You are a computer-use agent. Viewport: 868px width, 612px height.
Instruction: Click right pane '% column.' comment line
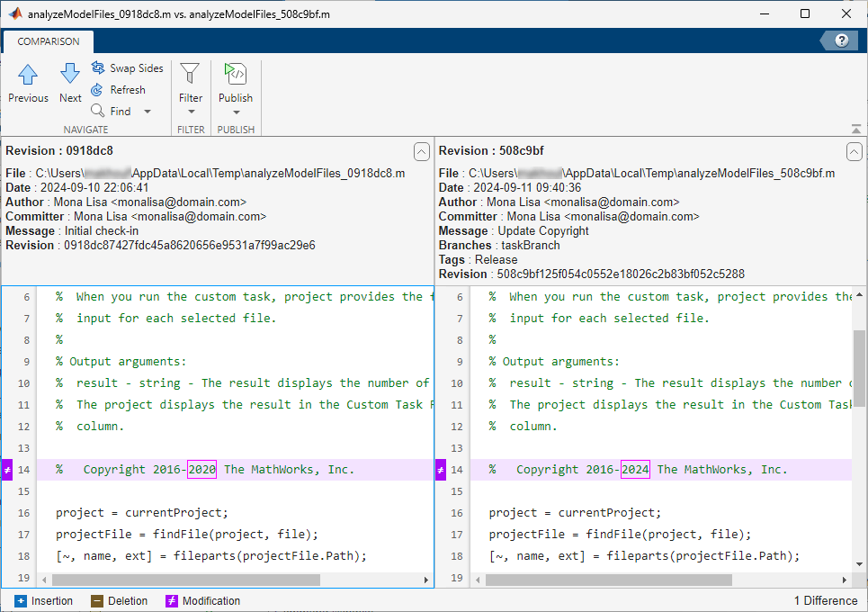(x=523, y=427)
